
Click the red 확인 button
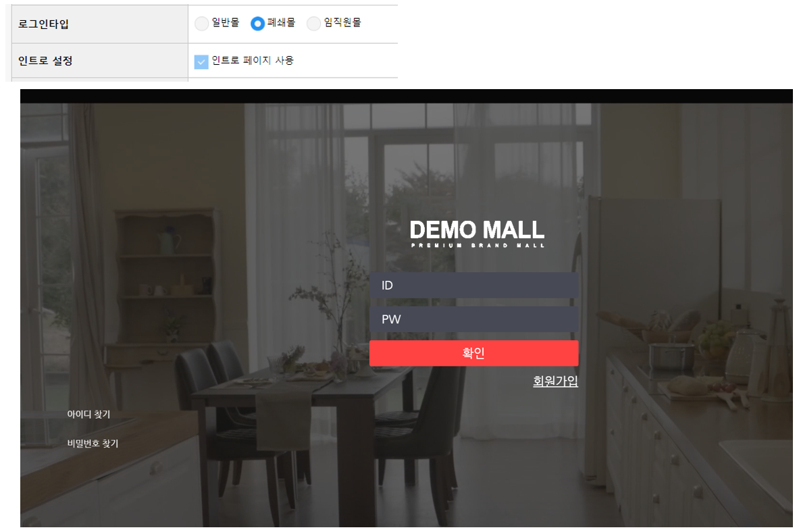pyautogui.click(x=474, y=353)
